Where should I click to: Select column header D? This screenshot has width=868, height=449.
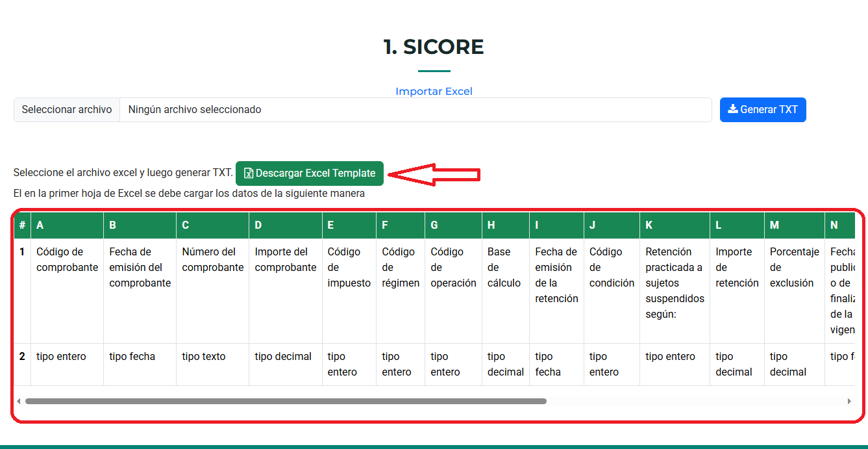pos(286,225)
